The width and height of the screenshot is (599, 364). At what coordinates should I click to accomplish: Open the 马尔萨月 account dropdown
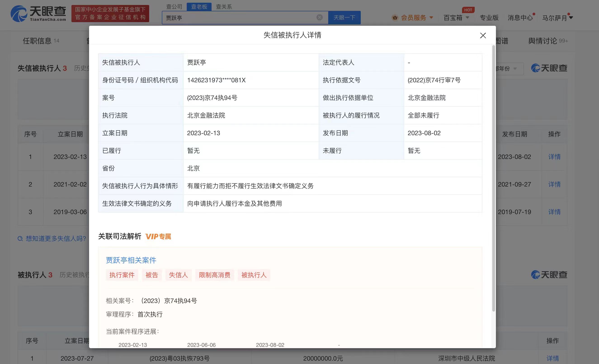pyautogui.click(x=557, y=17)
